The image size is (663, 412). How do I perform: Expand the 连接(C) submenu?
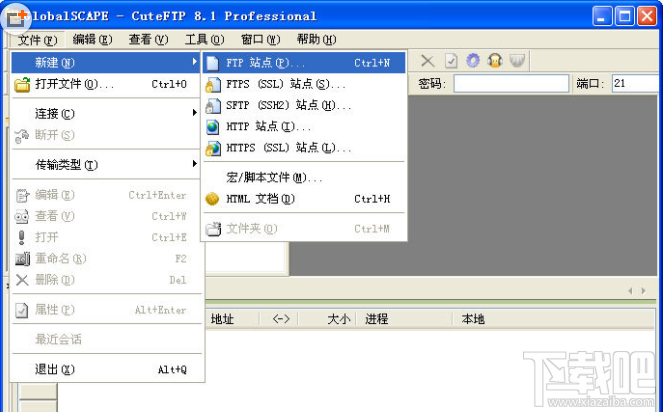tap(106, 113)
